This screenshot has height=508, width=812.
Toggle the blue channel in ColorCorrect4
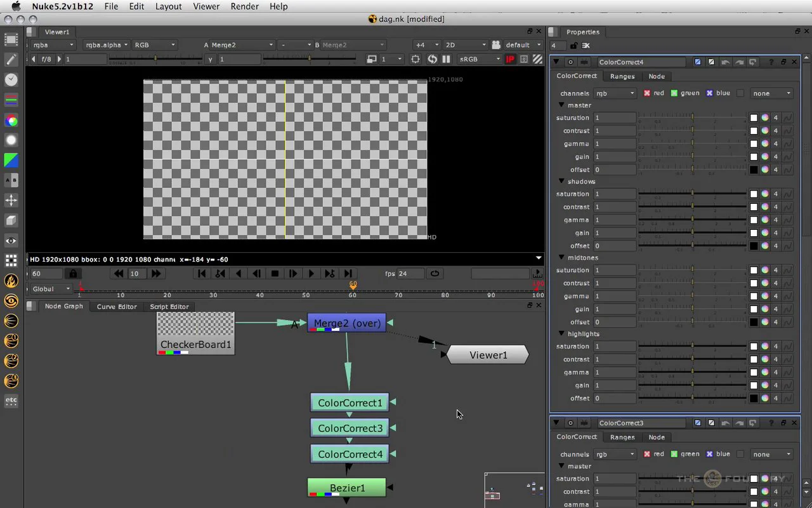click(710, 93)
